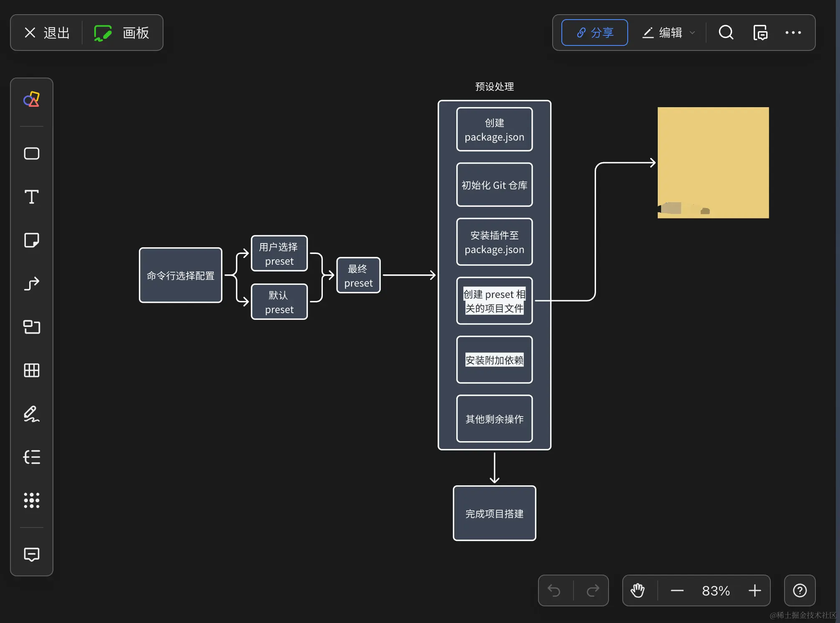Viewport: 840px width, 623px height.
Task: Select the sticky note tool
Action: click(x=31, y=240)
